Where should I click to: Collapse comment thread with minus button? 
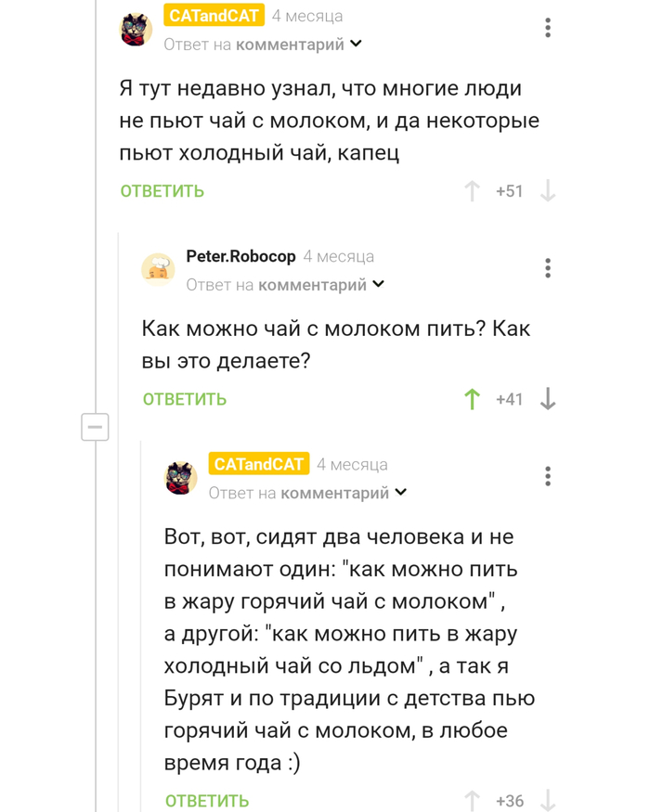pos(95,427)
